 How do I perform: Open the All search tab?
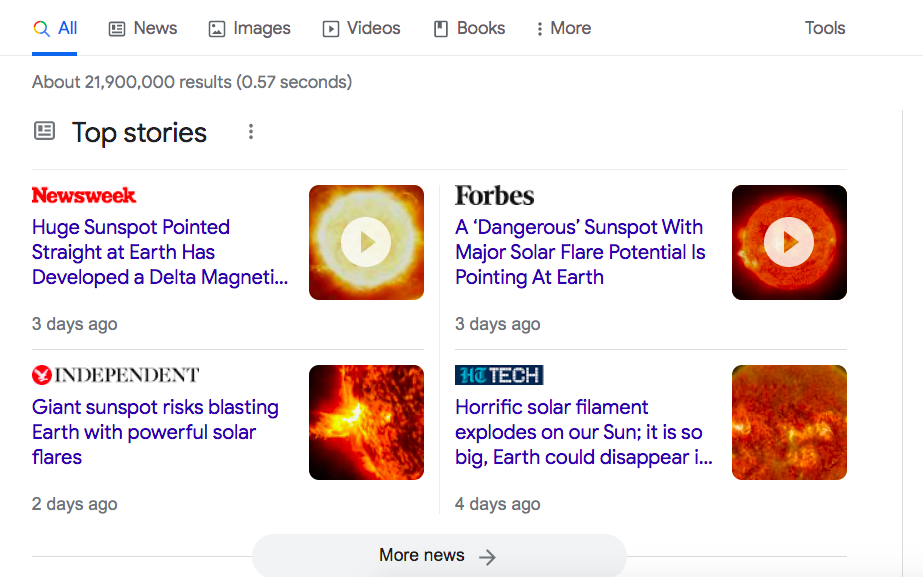pos(55,28)
